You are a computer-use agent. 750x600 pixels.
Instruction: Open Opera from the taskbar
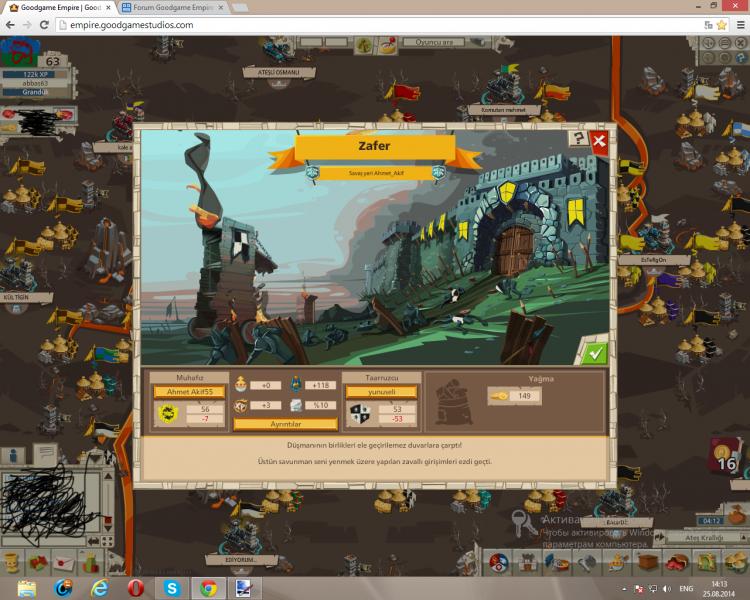coord(136,588)
